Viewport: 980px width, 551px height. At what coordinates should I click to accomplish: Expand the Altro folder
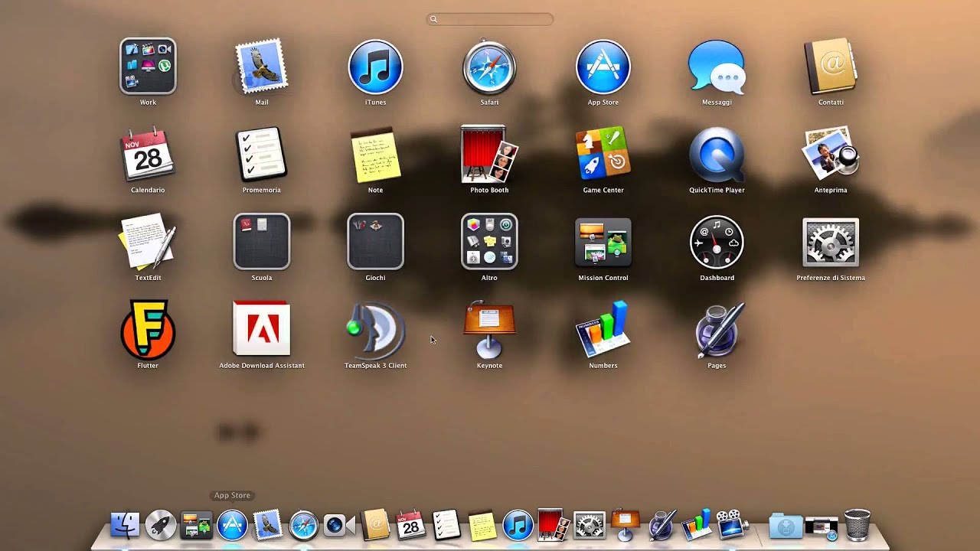(x=489, y=243)
